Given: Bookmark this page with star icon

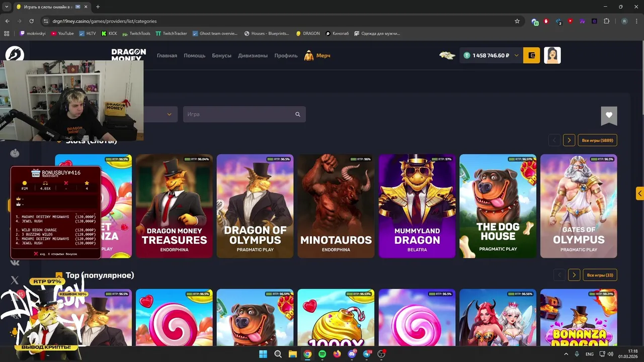Looking at the screenshot, I should tap(517, 21).
